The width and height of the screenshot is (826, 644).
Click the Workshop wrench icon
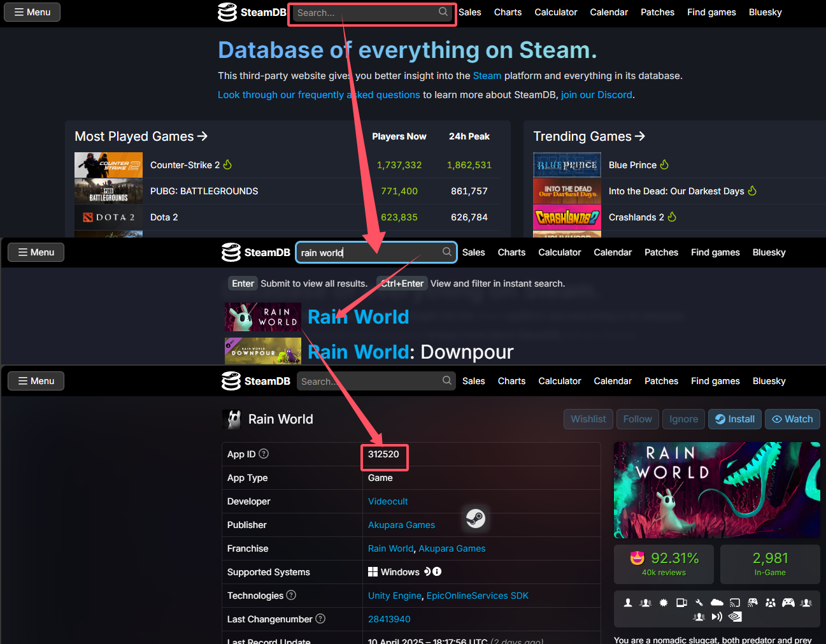pyautogui.click(x=699, y=603)
